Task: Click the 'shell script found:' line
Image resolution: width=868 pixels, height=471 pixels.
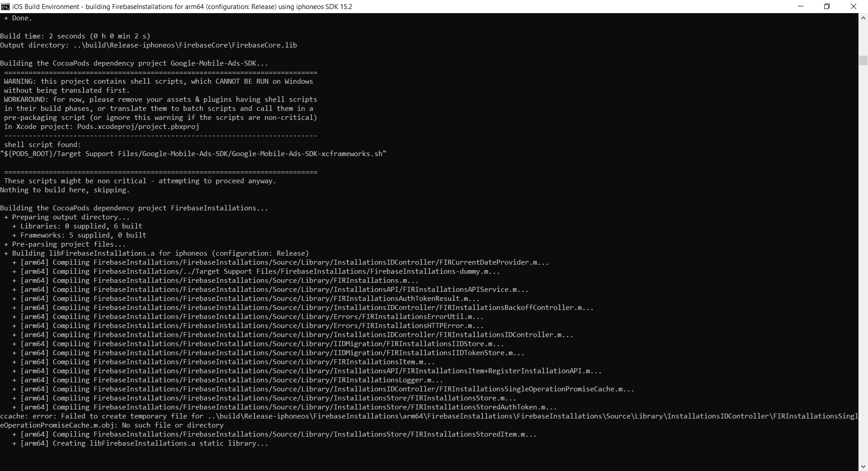Action: [42, 145]
